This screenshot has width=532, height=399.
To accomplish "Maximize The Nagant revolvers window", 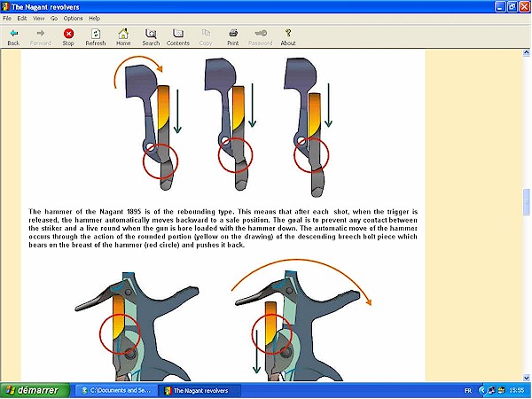I will click(512, 7).
